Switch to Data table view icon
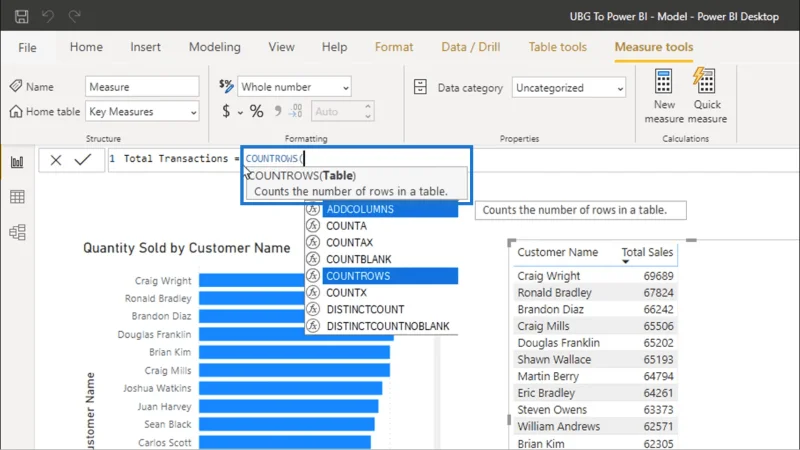Image resolution: width=800 pixels, height=450 pixels. point(17,197)
